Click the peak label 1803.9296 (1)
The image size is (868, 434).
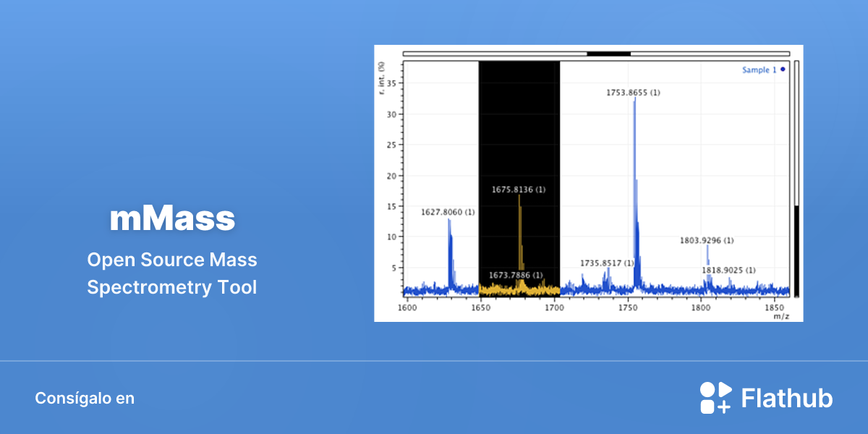pos(707,240)
